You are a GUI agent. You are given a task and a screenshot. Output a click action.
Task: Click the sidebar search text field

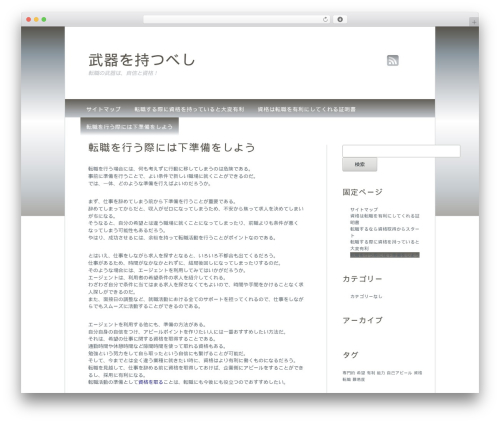(x=401, y=151)
